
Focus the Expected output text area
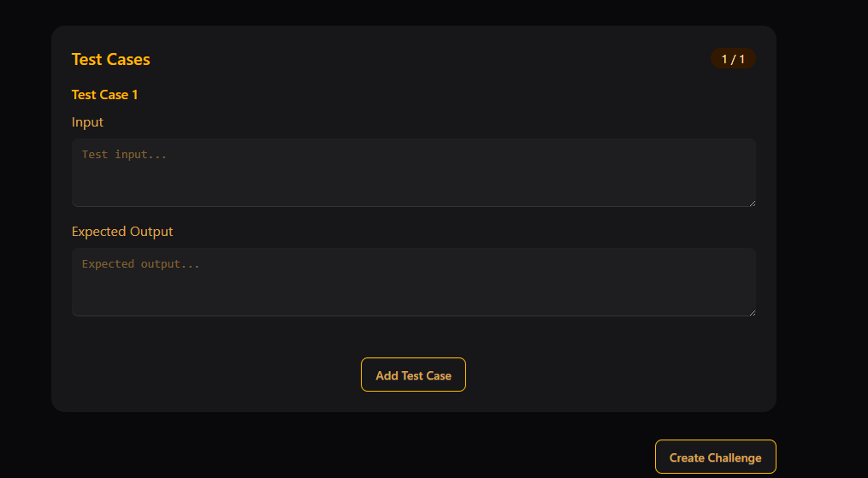point(413,282)
